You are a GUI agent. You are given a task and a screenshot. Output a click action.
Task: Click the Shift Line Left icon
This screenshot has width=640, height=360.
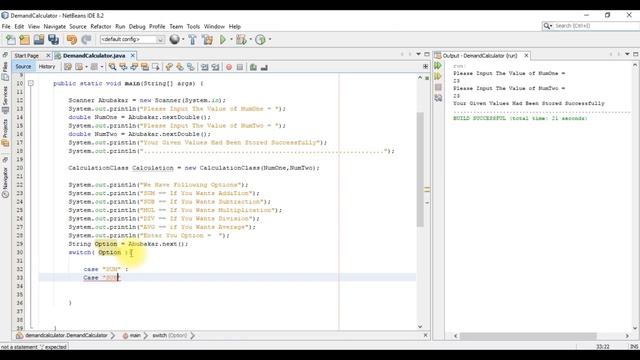point(204,67)
